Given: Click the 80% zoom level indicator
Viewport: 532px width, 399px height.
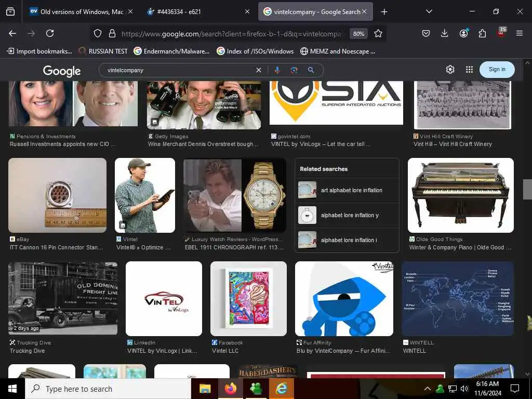Looking at the screenshot, I should (x=358, y=34).
